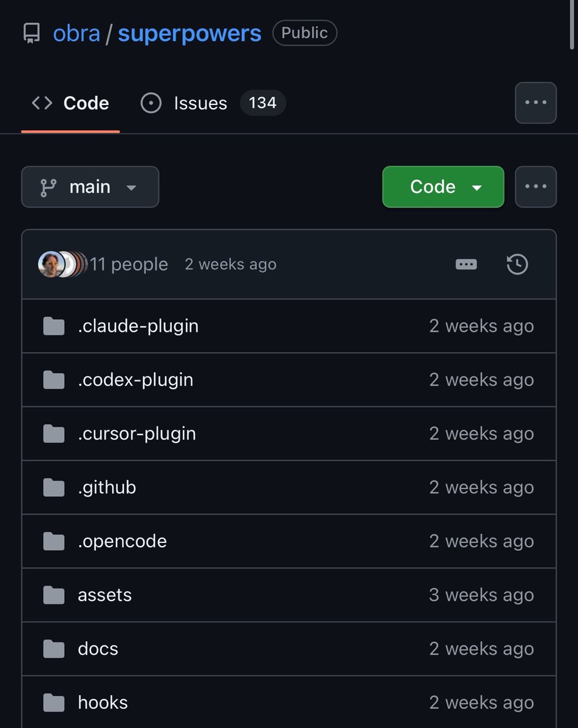This screenshot has width=578, height=728.
Task: Click 2 weeks ago in .claude-plugin row
Action: 481,326
